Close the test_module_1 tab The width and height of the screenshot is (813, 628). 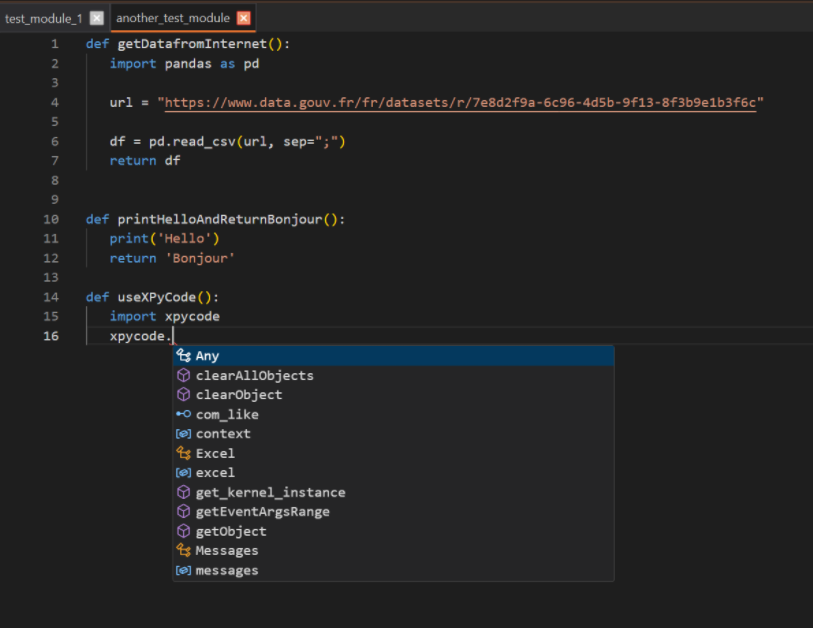95,17
